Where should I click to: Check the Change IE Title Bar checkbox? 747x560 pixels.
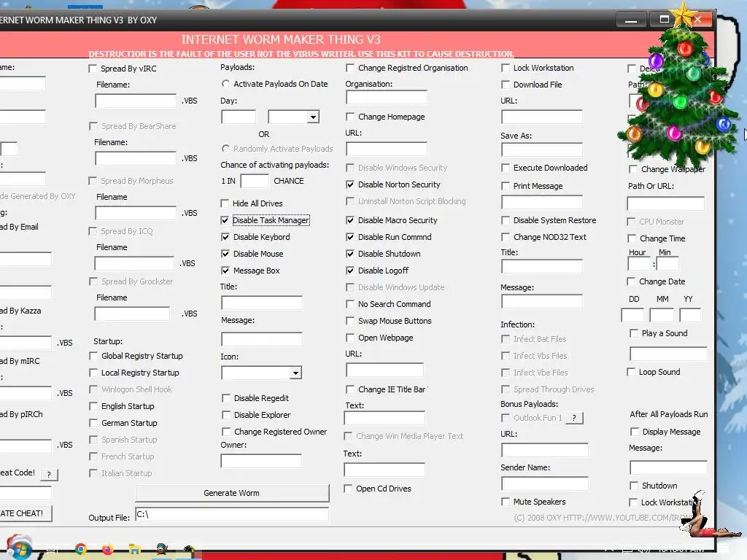[350, 389]
